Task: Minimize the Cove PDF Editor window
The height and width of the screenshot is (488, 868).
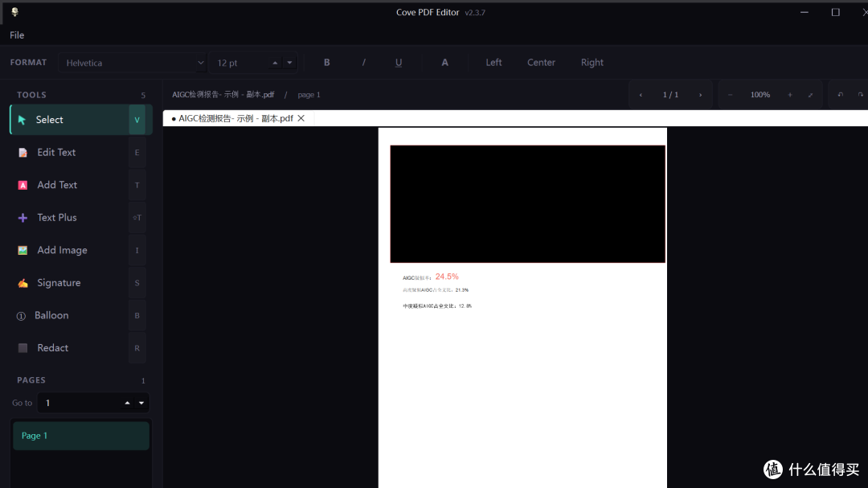Action: coord(805,12)
